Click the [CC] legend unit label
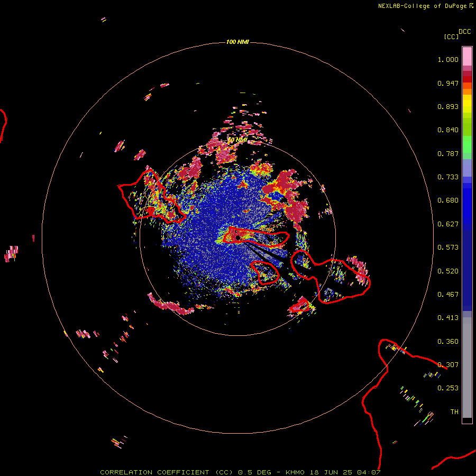 pyautogui.click(x=451, y=36)
